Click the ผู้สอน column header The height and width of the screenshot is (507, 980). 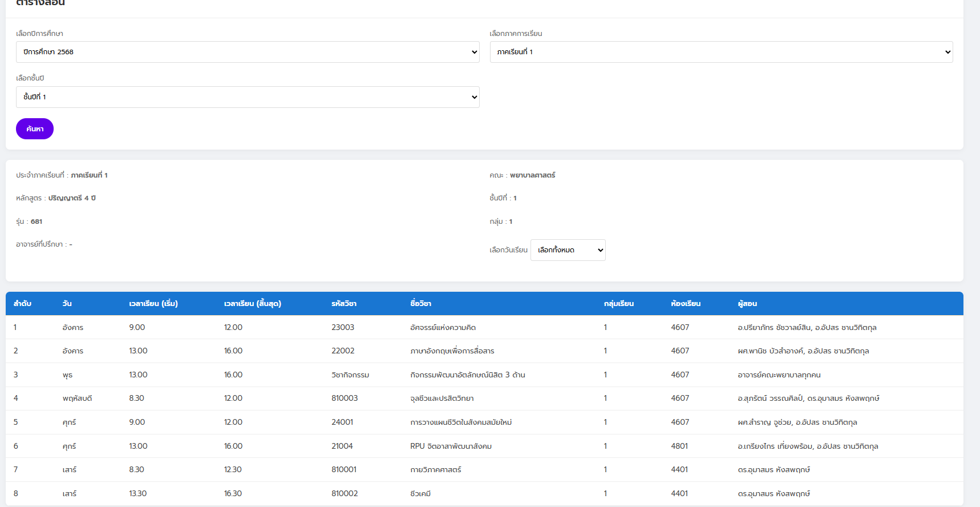tap(747, 304)
